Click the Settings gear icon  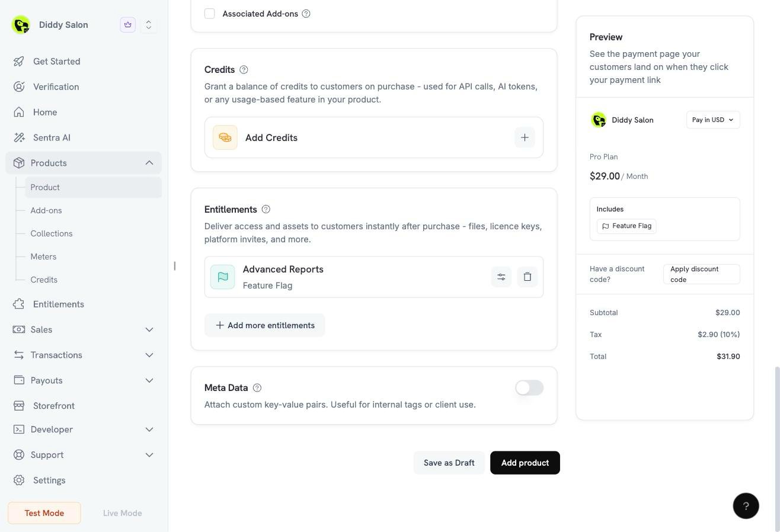pos(19,480)
